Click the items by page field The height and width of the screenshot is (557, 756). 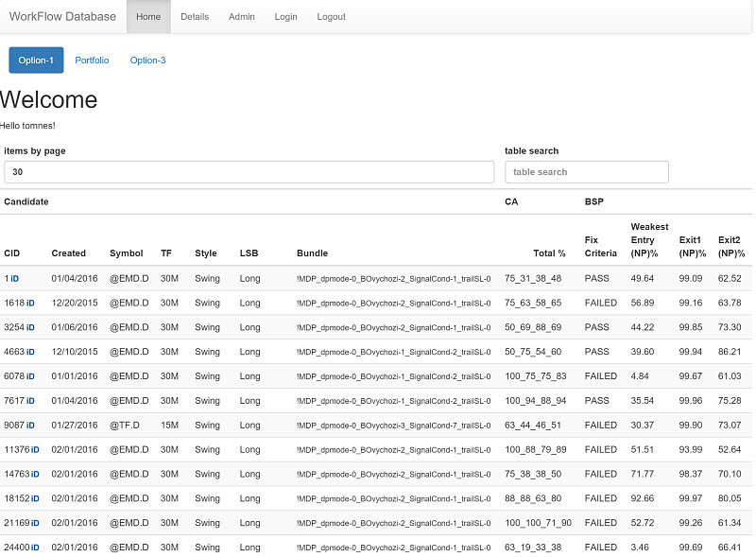(x=249, y=172)
